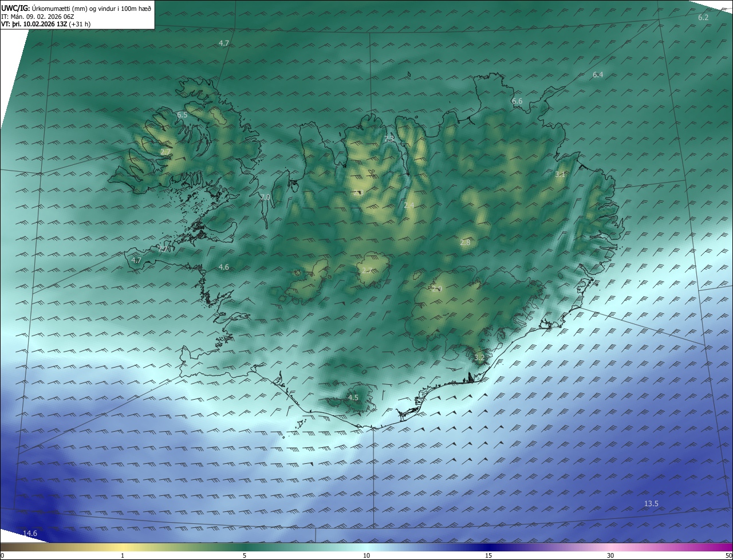Screen dimensions: 733x560
Task: Click the title 'Úrkomumætti (mm) og vindur í 100m hæð'
Action: click(x=92, y=9)
